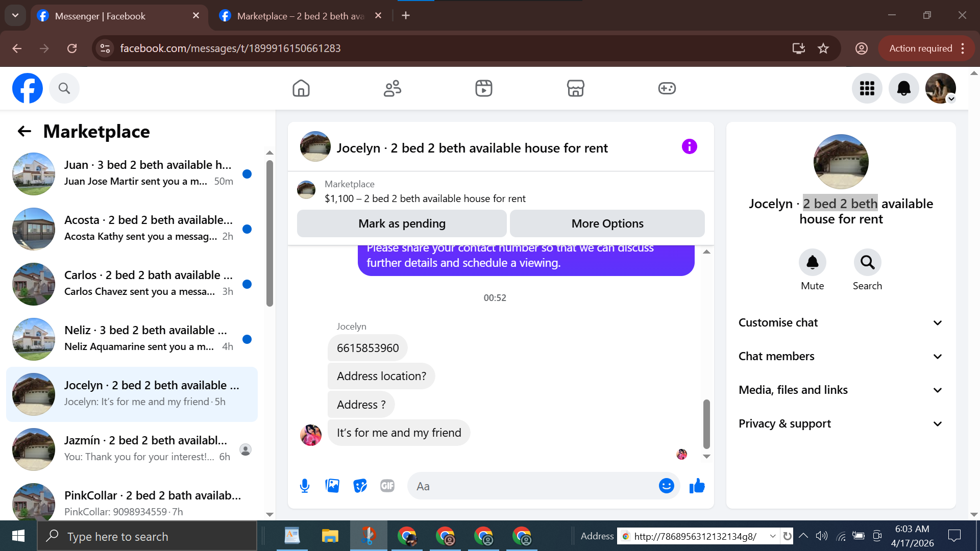Click the voice clip microphone icon
This screenshot has width=980, height=551.
[305, 486]
